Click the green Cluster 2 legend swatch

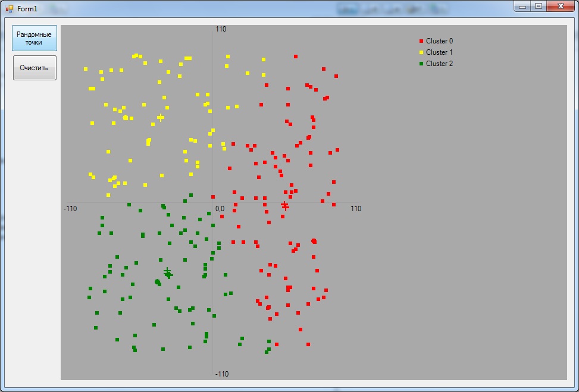421,64
